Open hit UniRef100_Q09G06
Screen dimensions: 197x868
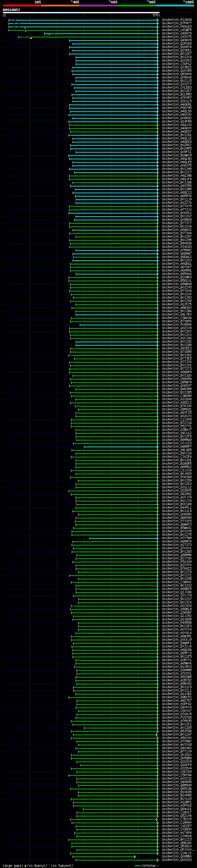[177, 78]
